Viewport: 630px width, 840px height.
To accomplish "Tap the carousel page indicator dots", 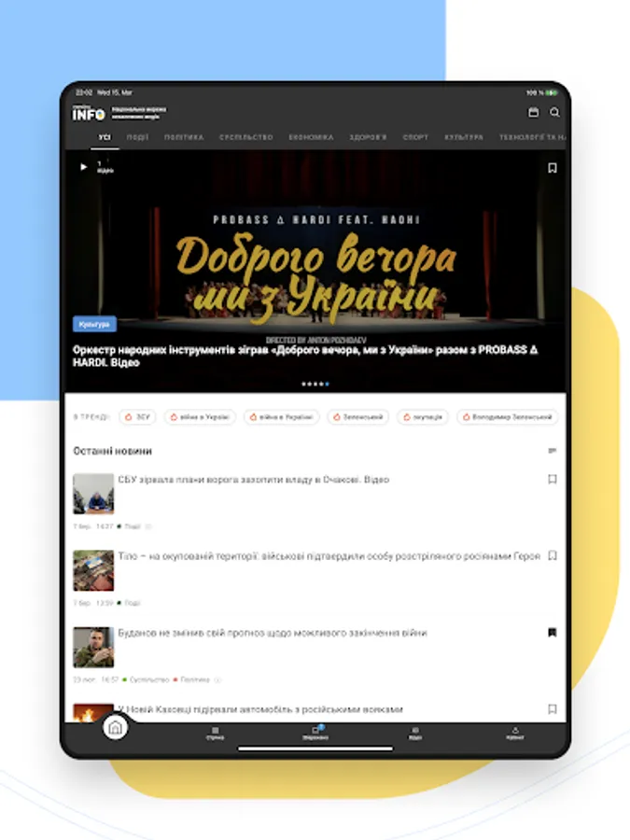I will coord(315,384).
